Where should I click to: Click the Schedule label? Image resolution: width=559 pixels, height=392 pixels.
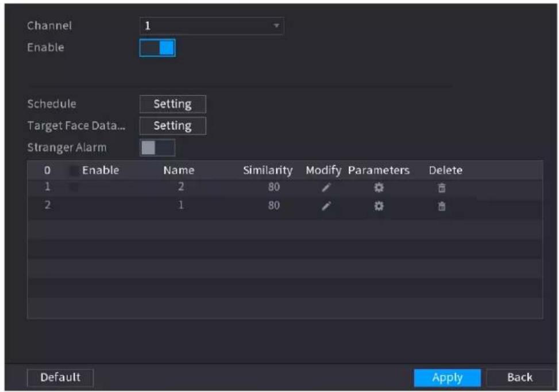52,104
